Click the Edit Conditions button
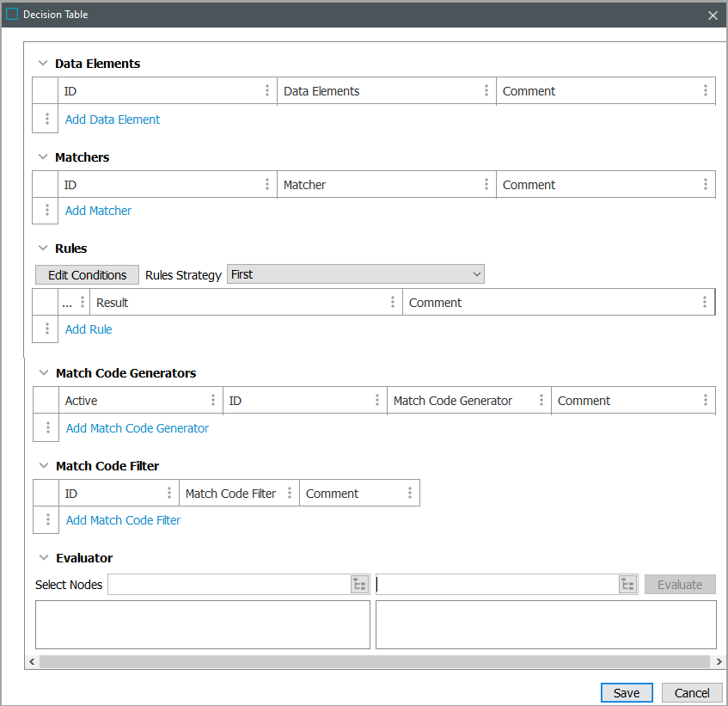 click(x=87, y=275)
